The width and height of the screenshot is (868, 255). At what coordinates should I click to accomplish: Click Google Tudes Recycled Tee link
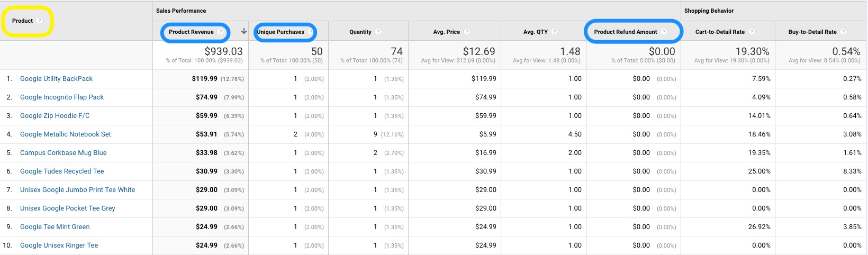point(62,171)
